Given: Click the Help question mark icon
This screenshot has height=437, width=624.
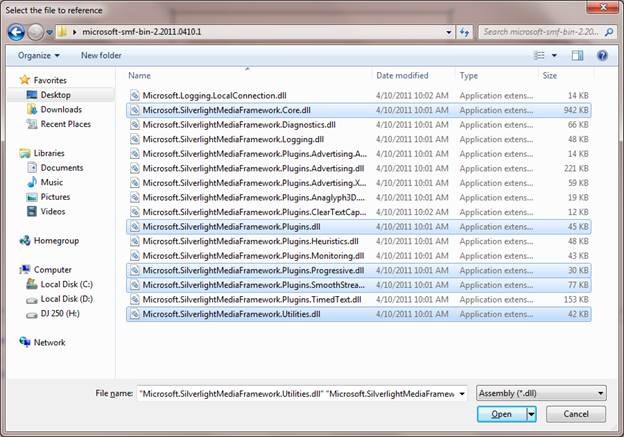Looking at the screenshot, I should pyautogui.click(x=603, y=55).
